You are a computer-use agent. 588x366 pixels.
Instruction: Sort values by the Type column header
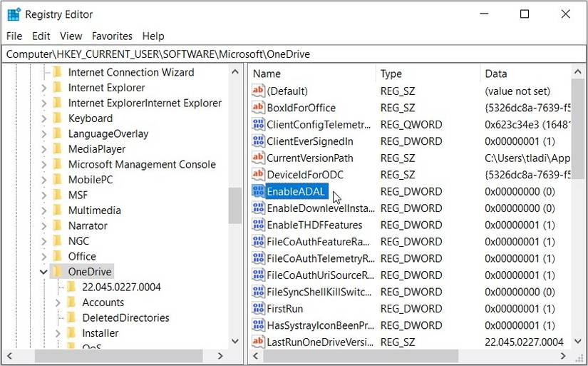(x=428, y=73)
